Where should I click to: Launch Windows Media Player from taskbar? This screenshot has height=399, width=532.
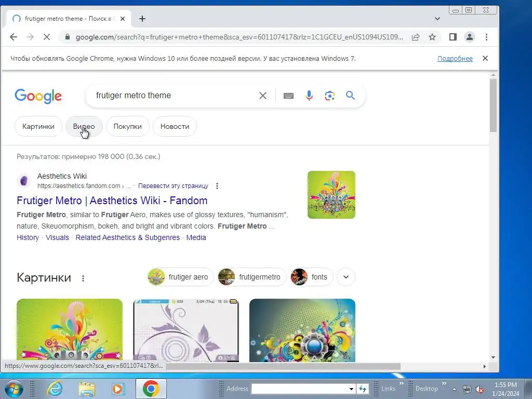click(x=118, y=389)
